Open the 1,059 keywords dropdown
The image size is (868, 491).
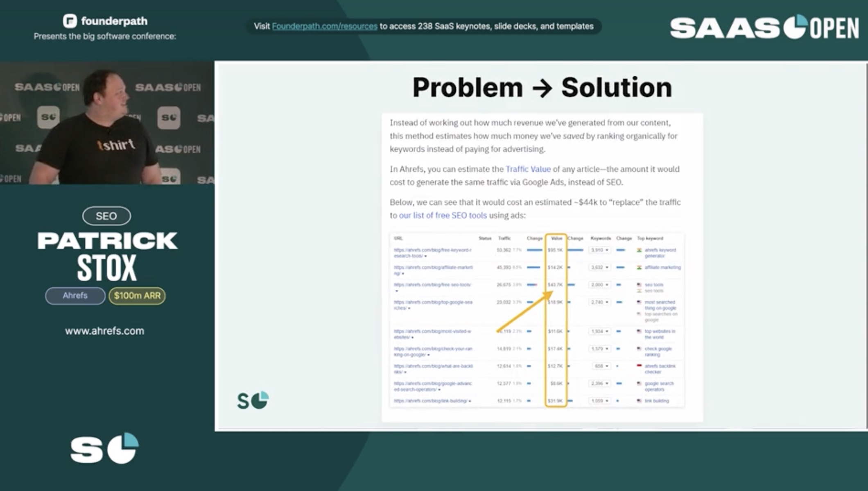coord(600,401)
